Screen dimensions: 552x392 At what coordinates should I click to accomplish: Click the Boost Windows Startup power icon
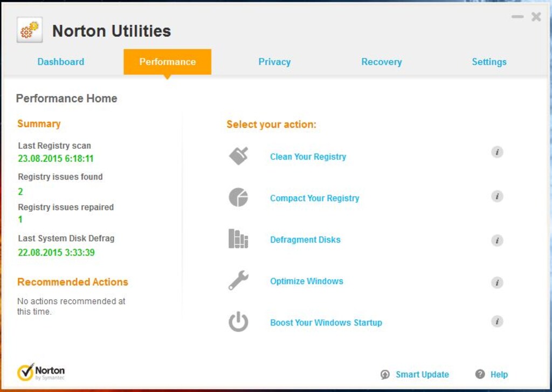pyautogui.click(x=238, y=322)
